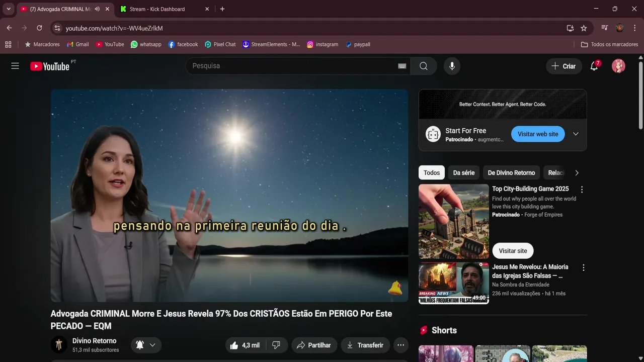Open Top City-Building Game 2025 thumbnail
Screen dimensions: 644x362
coord(454,221)
